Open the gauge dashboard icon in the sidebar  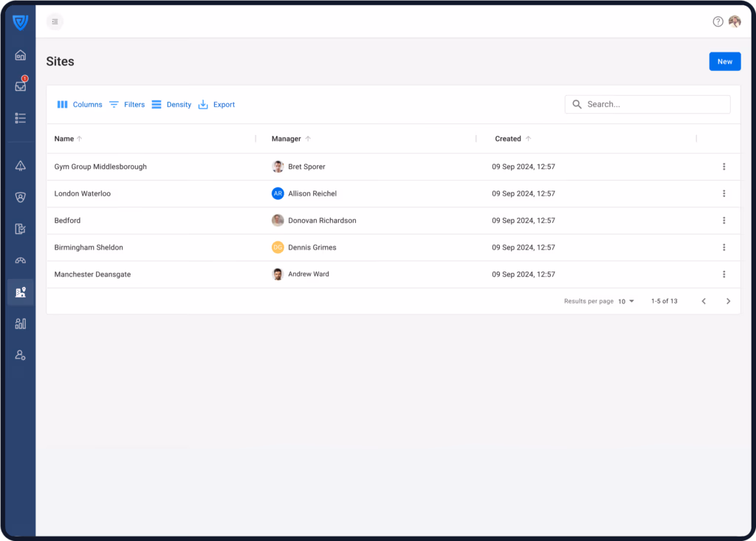[x=20, y=261]
